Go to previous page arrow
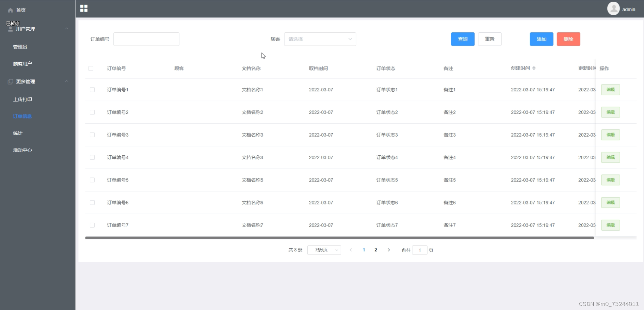 [x=351, y=250]
